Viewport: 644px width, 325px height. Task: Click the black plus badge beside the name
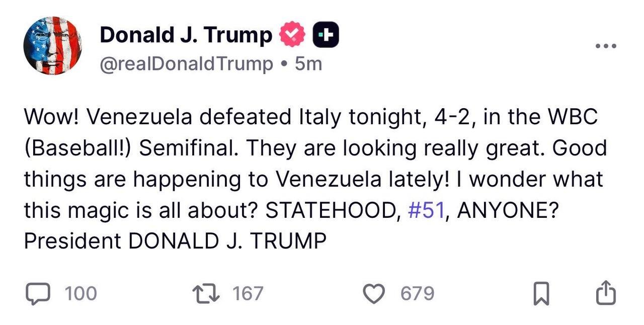click(x=326, y=35)
